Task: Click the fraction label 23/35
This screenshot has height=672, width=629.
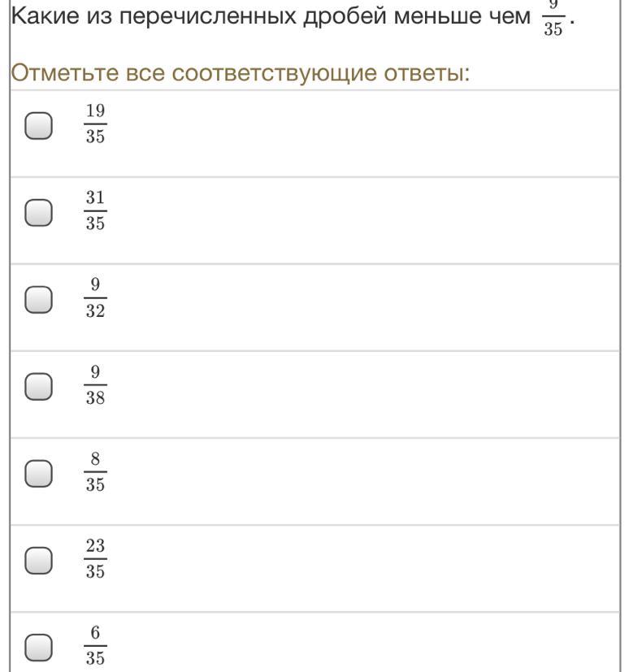Action: 95,559
